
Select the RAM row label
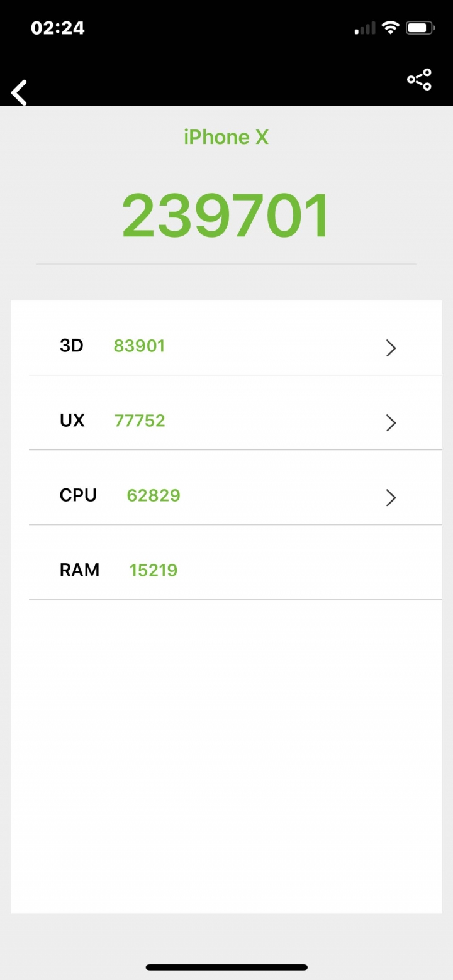(x=79, y=570)
